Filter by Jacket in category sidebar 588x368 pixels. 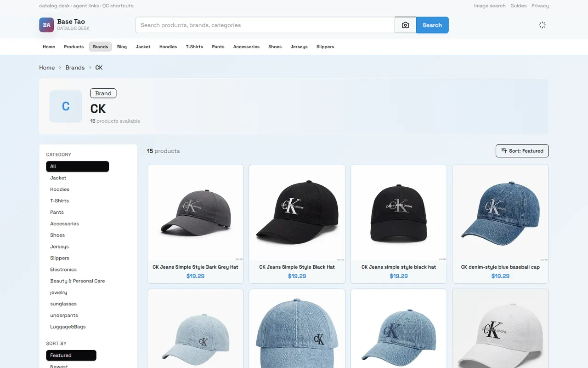[x=58, y=178]
